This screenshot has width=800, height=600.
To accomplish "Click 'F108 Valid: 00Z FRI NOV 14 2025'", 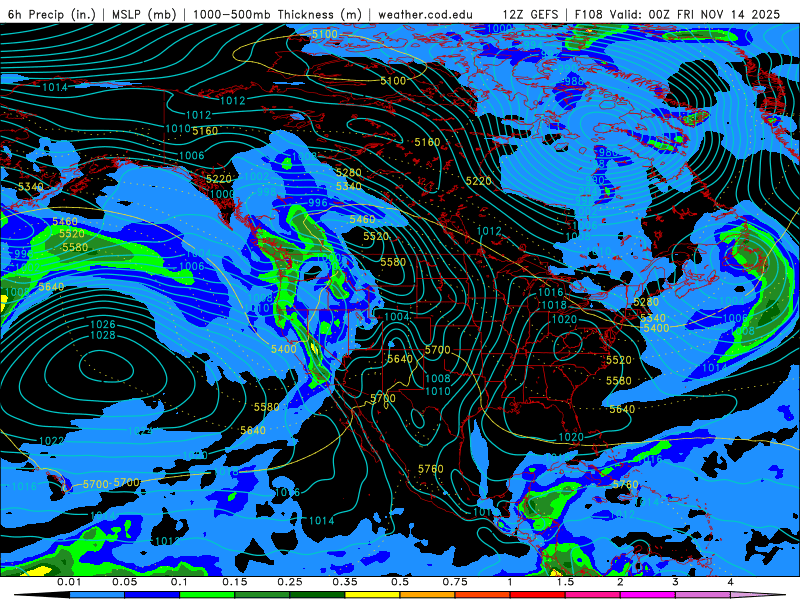I will (x=677, y=14).
